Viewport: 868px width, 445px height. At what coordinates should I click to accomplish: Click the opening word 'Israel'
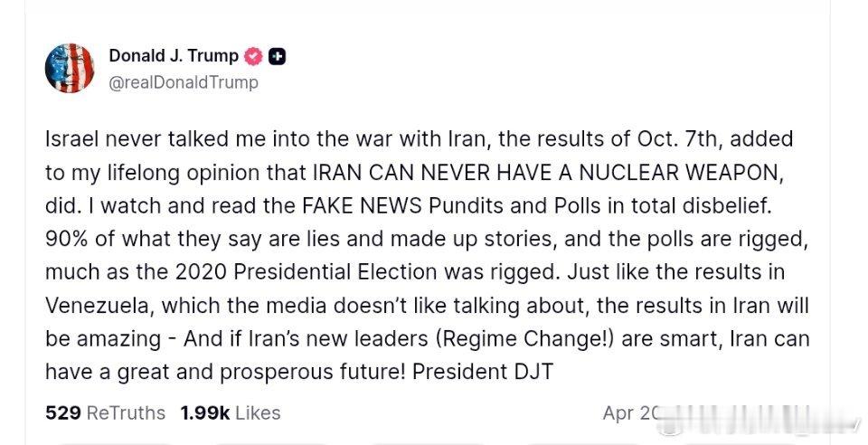[x=72, y=139]
